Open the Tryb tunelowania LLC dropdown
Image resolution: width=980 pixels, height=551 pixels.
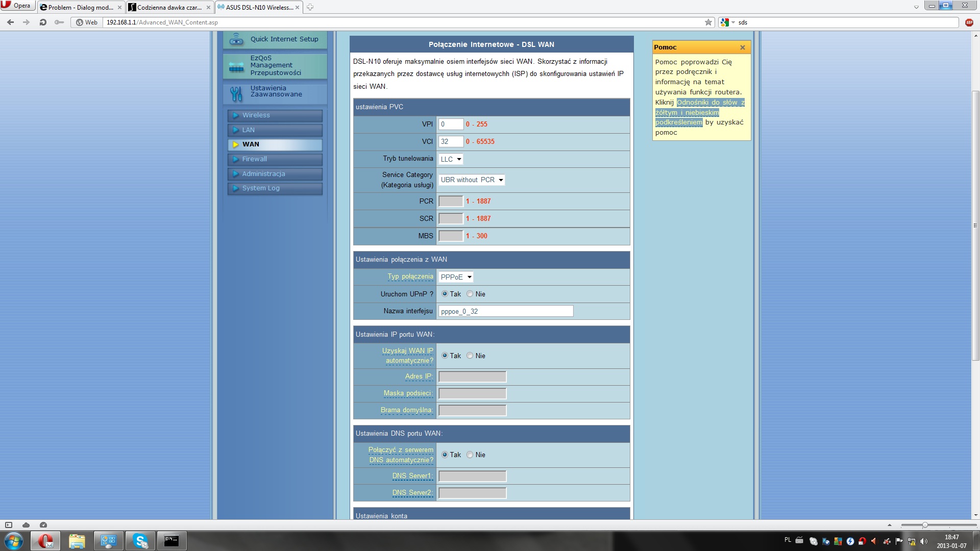[451, 159]
